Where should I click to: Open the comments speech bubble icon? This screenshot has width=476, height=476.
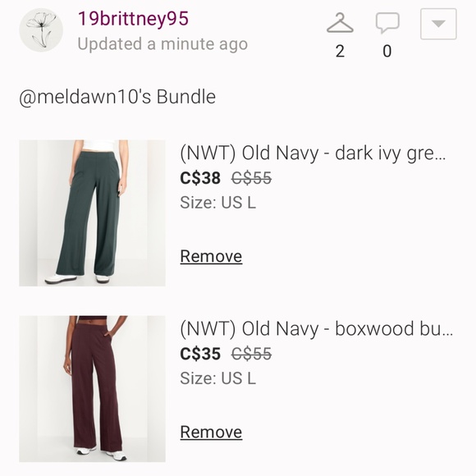point(387,23)
